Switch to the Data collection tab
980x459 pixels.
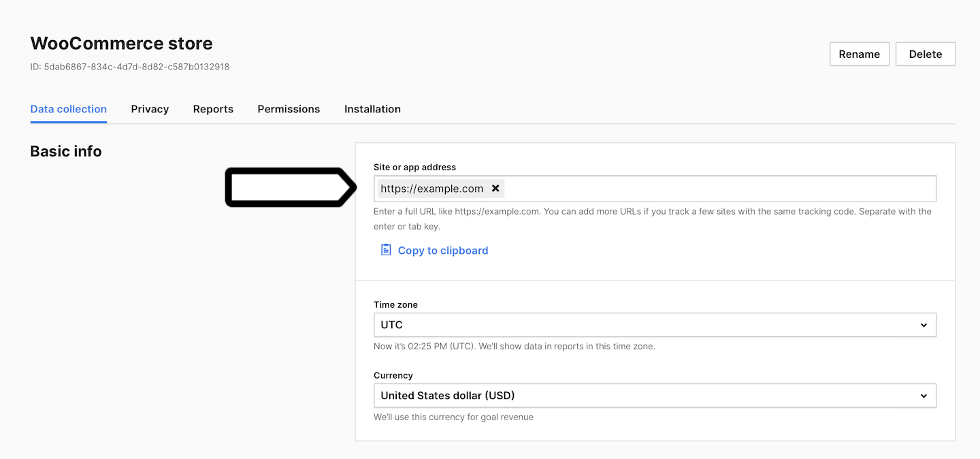point(69,109)
